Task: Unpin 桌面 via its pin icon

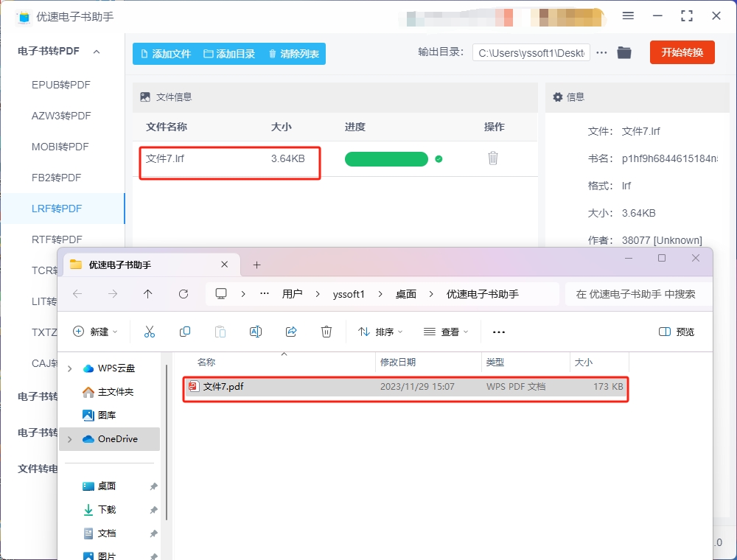Action: pos(153,487)
